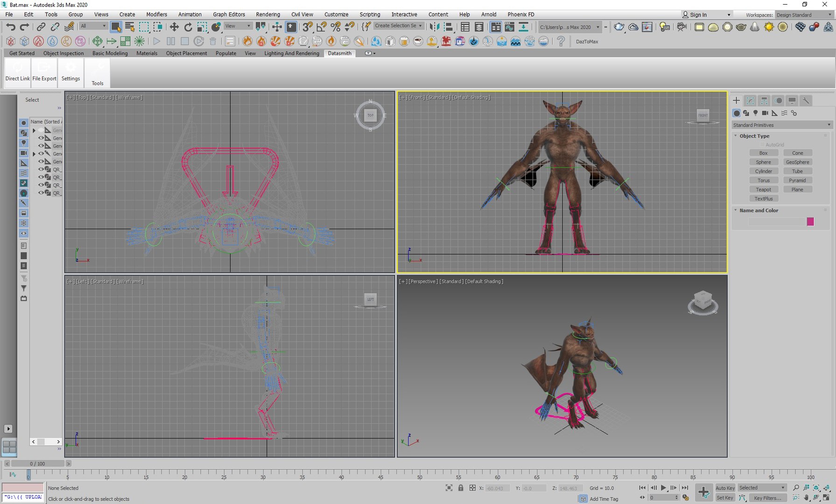Click the Mirror tool icon
This screenshot has width=836, height=504.
(x=434, y=27)
